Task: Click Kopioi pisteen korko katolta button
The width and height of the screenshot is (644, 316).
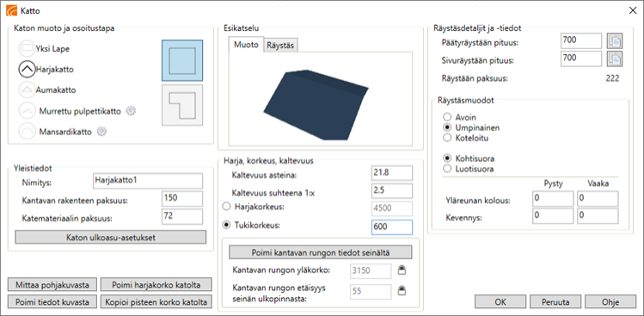Action: coord(156,301)
